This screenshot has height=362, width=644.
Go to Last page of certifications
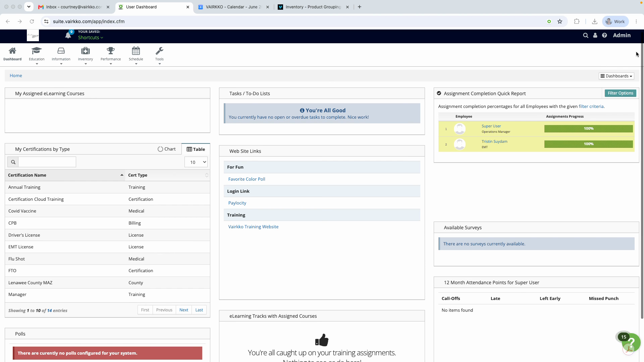pos(199,310)
